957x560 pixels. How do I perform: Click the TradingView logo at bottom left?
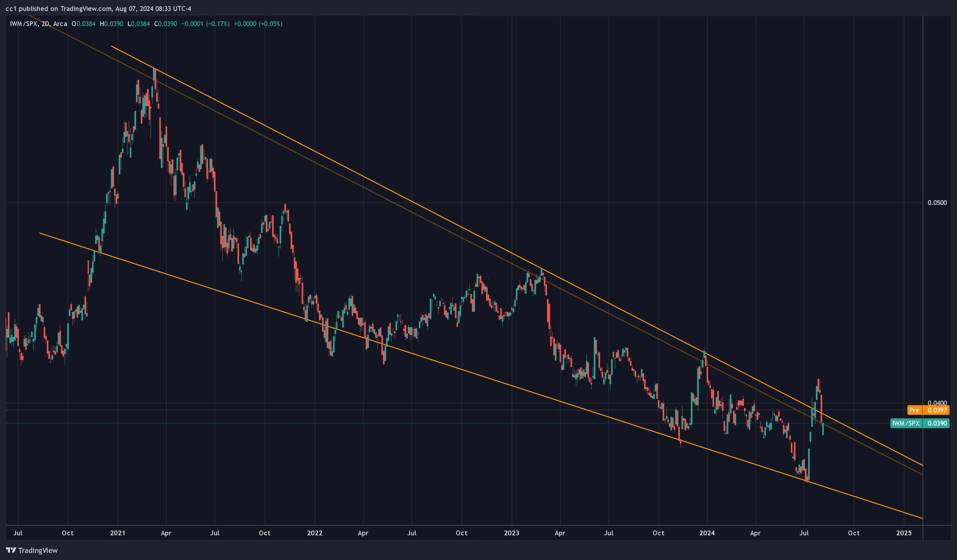click(x=32, y=550)
